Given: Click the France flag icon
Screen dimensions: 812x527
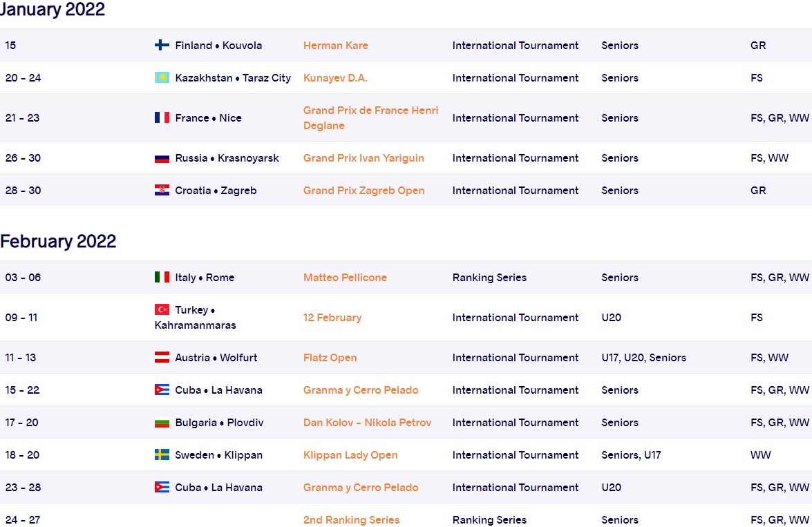Looking at the screenshot, I should point(162,117).
